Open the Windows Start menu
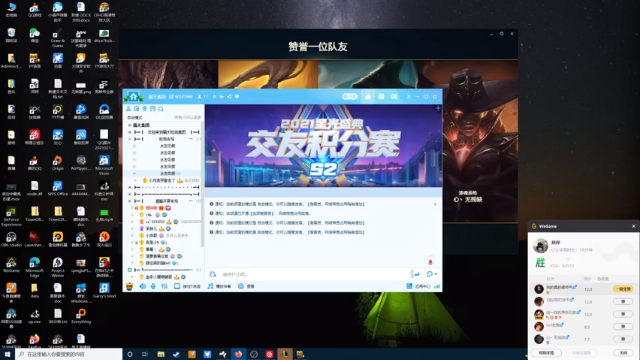 (7, 354)
